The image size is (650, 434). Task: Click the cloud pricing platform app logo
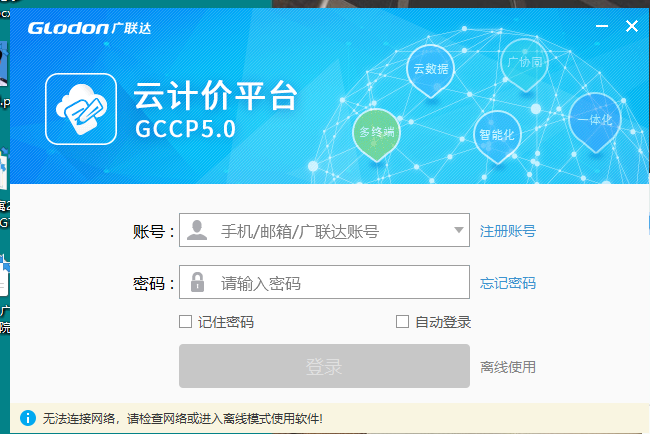click(x=81, y=109)
